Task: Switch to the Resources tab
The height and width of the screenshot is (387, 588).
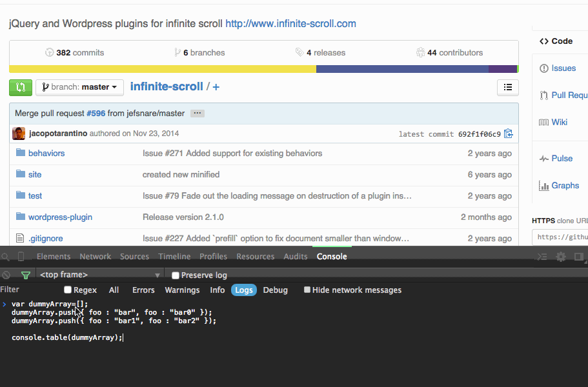Action: 256,257
